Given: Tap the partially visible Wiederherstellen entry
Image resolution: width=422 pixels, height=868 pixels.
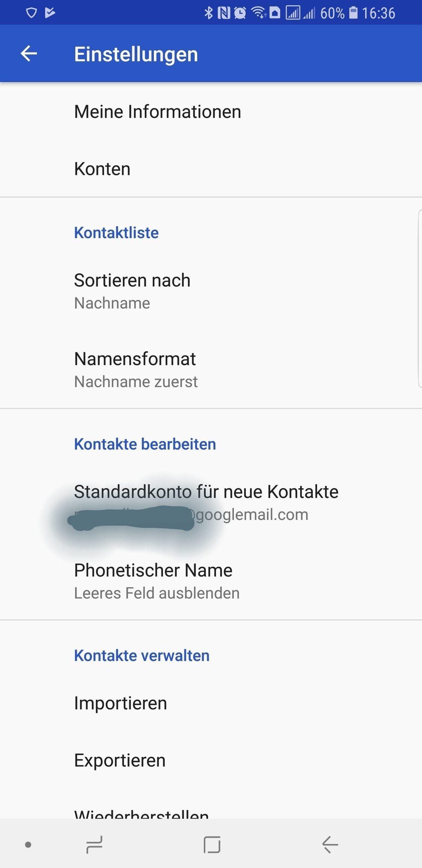Looking at the screenshot, I should pos(141,813).
